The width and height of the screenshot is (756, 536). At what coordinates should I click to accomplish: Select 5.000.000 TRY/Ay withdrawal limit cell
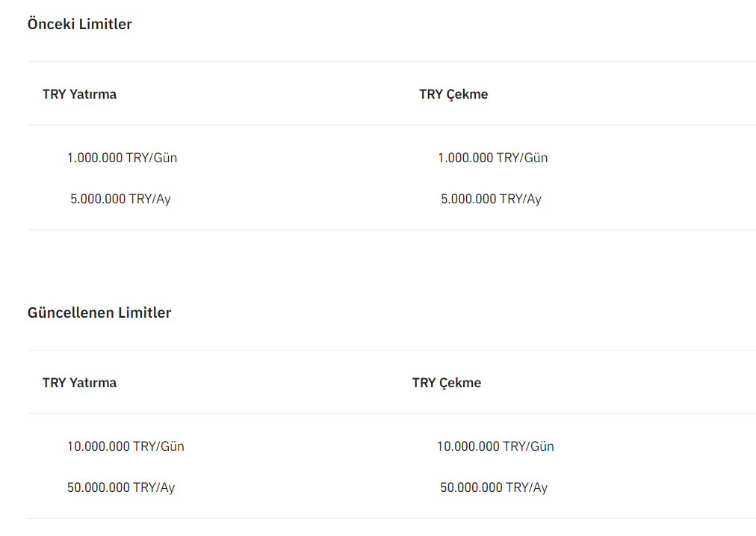[x=491, y=199]
